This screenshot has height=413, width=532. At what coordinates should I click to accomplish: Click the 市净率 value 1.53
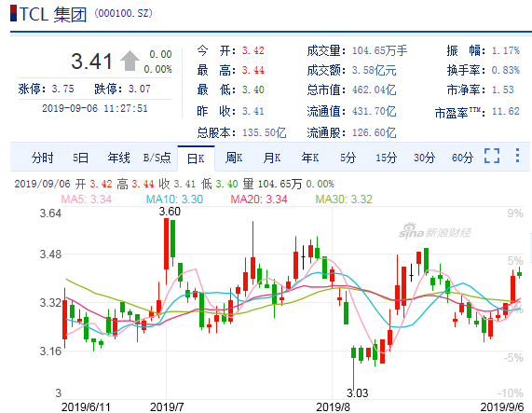pyautogui.click(x=503, y=89)
